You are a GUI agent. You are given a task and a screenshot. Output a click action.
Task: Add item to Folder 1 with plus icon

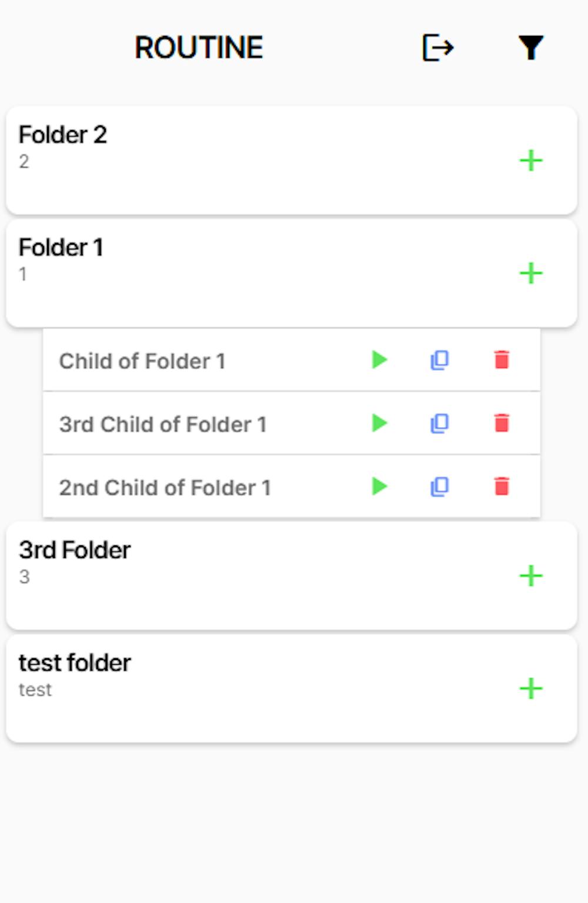coord(531,274)
